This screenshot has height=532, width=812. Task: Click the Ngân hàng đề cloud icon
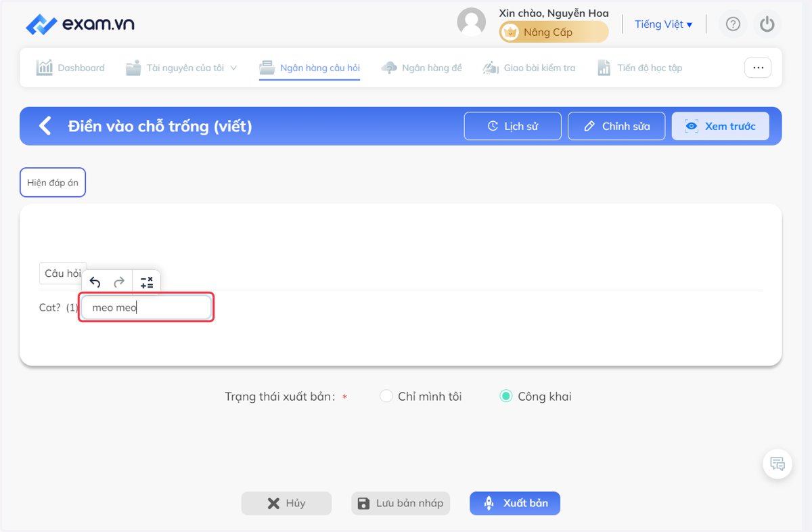(x=389, y=68)
